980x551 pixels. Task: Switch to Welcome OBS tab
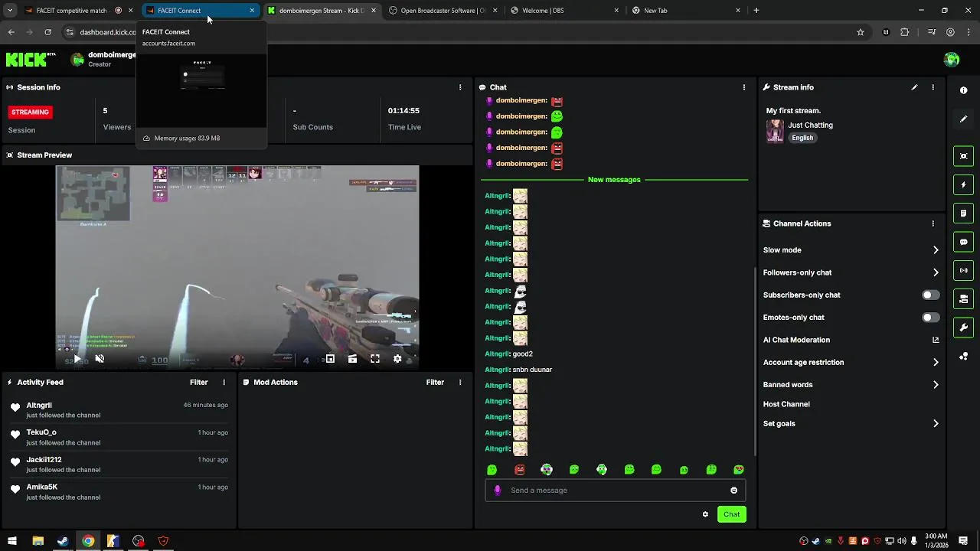tap(565, 11)
